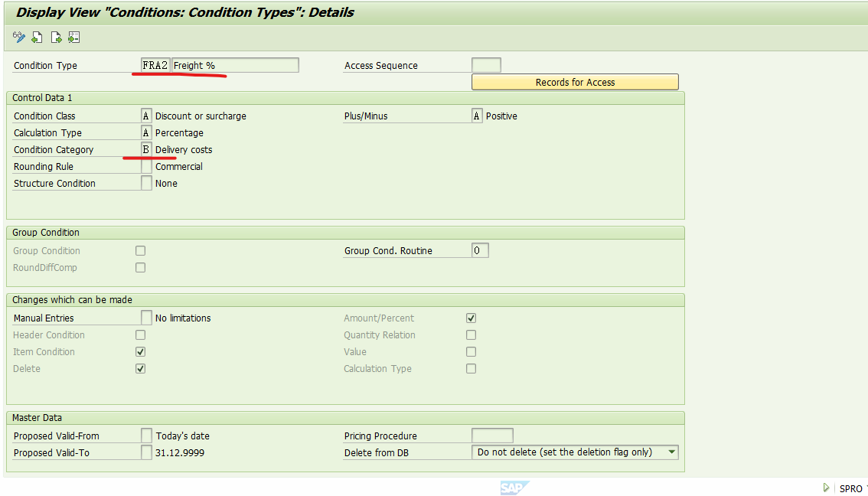The height and width of the screenshot is (496, 868).
Task: Click the Pricing Procedure field
Action: [492, 436]
